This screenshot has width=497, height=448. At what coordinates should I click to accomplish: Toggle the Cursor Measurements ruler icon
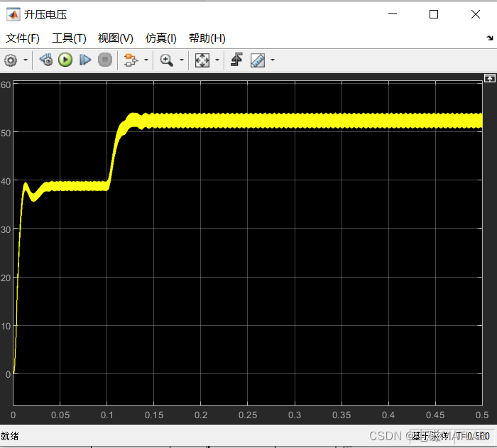(257, 60)
